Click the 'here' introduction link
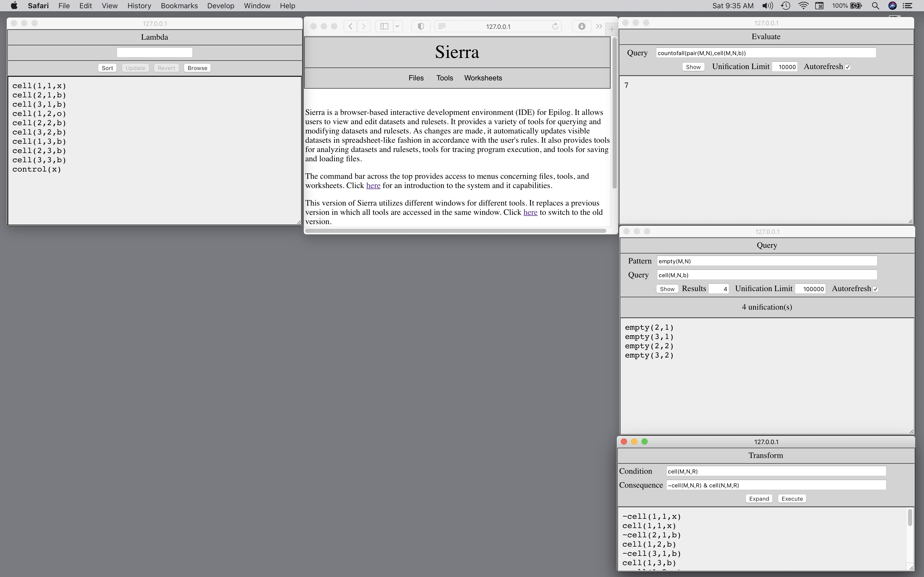This screenshot has width=924, height=577. (373, 185)
